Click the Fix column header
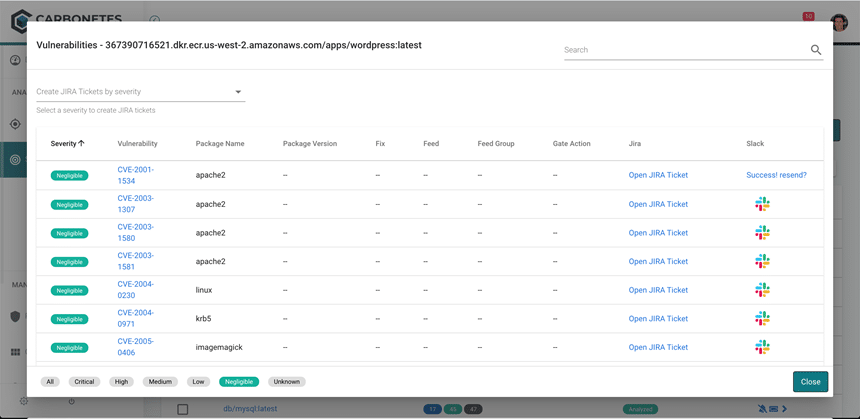860x419 pixels. click(x=380, y=144)
